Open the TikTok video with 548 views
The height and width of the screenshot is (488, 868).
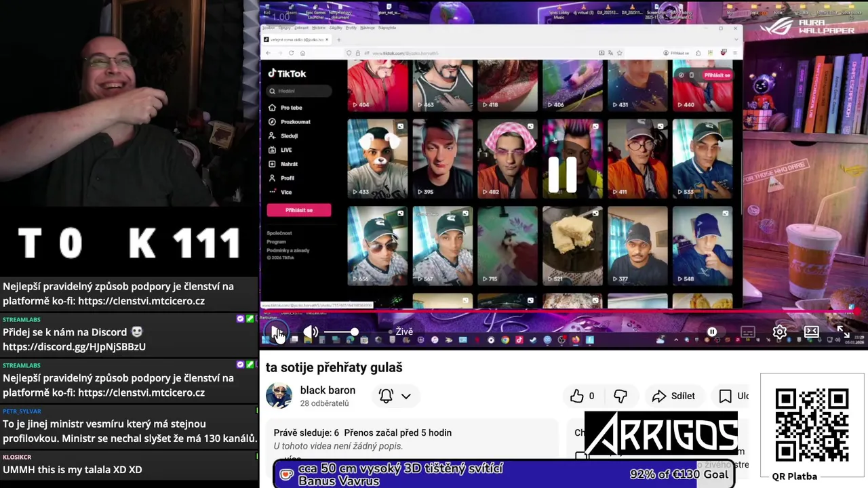coord(703,245)
